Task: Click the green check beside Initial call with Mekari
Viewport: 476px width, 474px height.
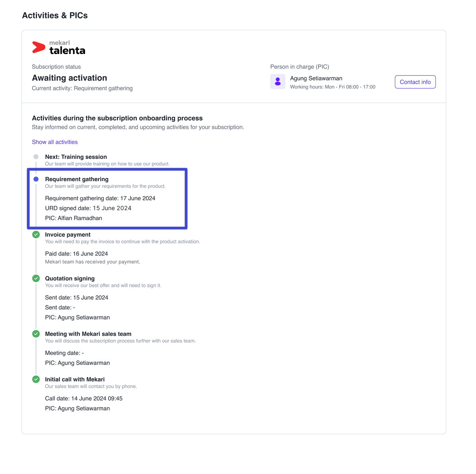Action: pos(36,379)
